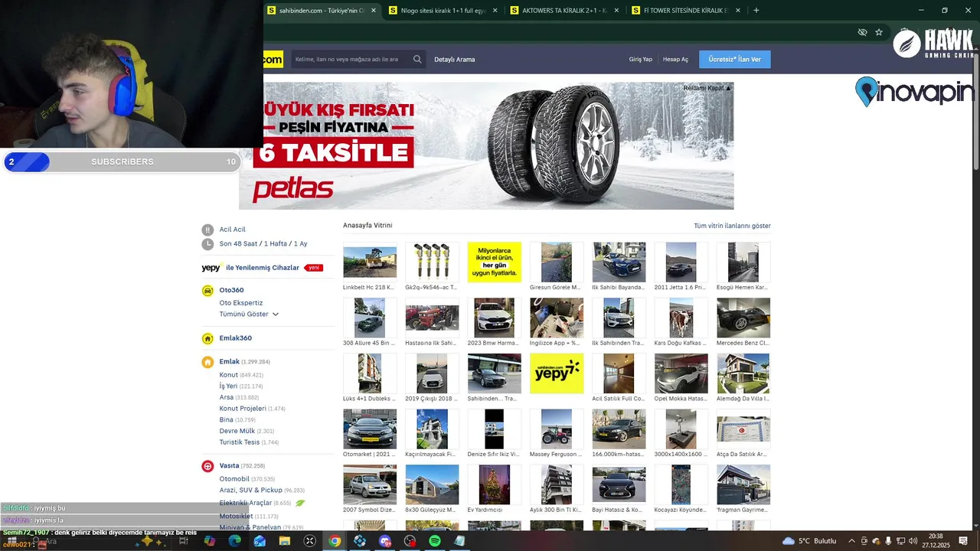Click the yellow Oto360 car icon
The image size is (980, 551).
coord(207,291)
